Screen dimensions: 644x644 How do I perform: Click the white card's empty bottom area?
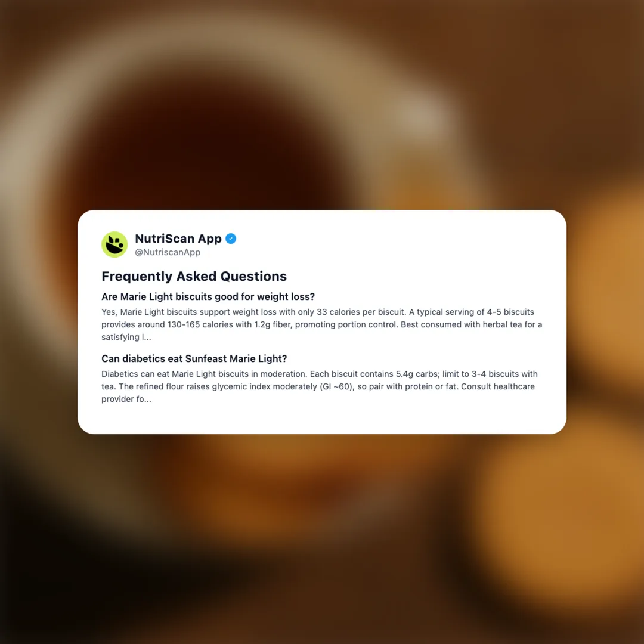tap(322, 419)
